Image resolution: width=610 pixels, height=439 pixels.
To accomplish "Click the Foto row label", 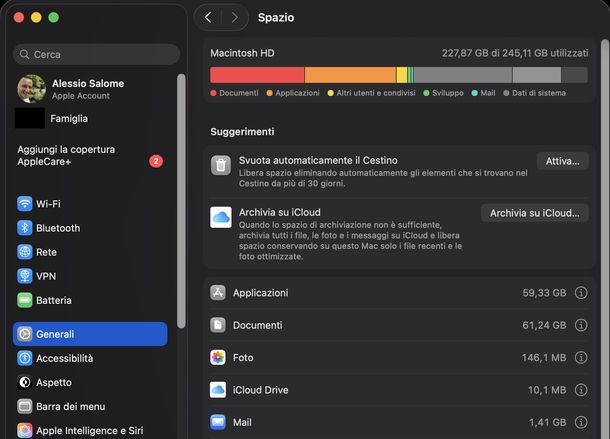I will (243, 357).
